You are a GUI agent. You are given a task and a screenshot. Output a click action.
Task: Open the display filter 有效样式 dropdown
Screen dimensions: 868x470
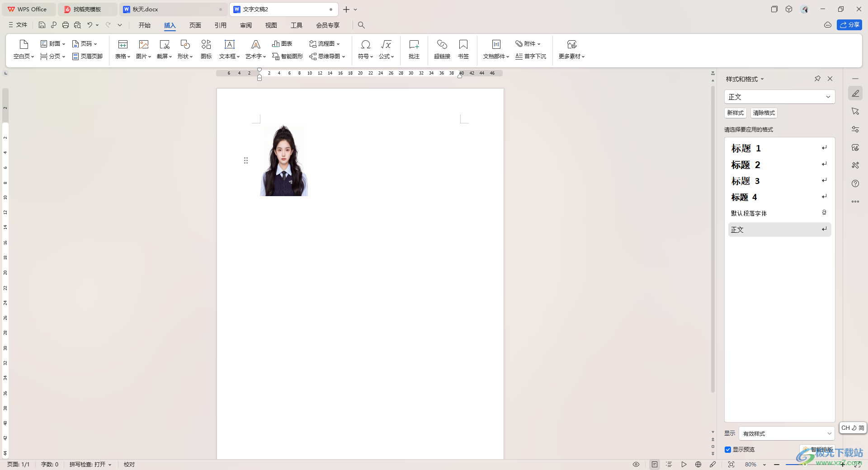pyautogui.click(x=787, y=433)
